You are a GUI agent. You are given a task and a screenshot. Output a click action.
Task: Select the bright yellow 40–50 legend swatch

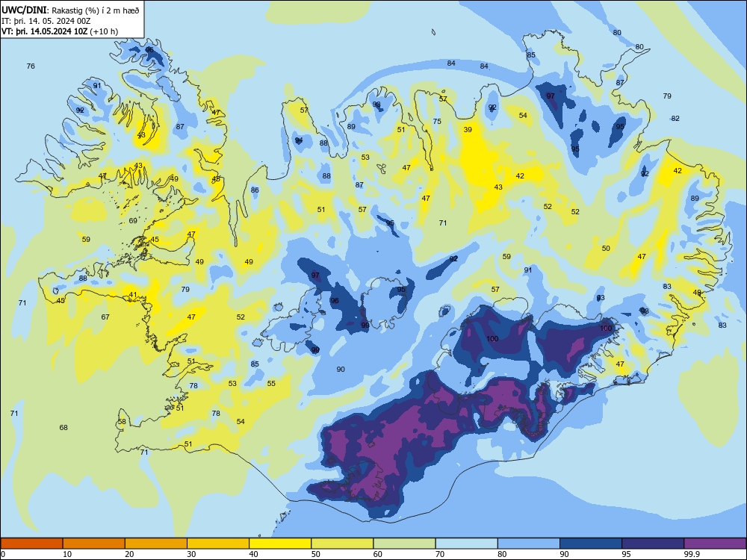280,544
